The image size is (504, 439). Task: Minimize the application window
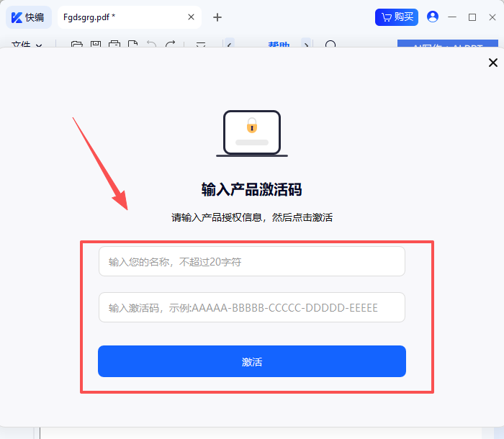[x=452, y=17]
